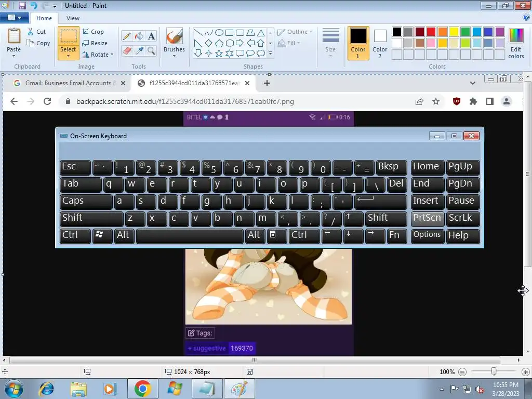Viewport: 532px width, 399px height.
Task: Open Google Chrome from taskbar
Action: pos(142,389)
